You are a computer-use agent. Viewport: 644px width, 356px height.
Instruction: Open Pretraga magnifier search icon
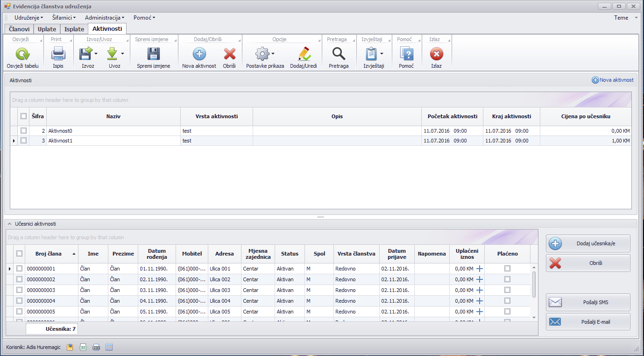(x=339, y=54)
